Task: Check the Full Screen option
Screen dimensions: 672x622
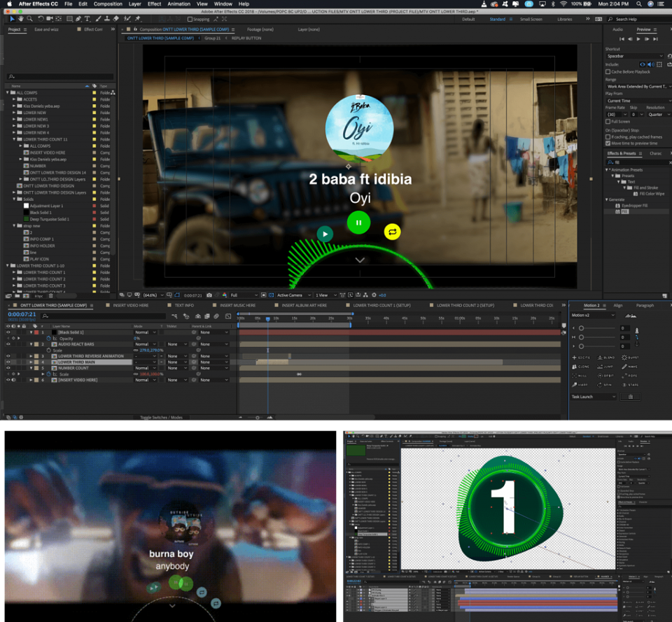Action: pyautogui.click(x=608, y=122)
